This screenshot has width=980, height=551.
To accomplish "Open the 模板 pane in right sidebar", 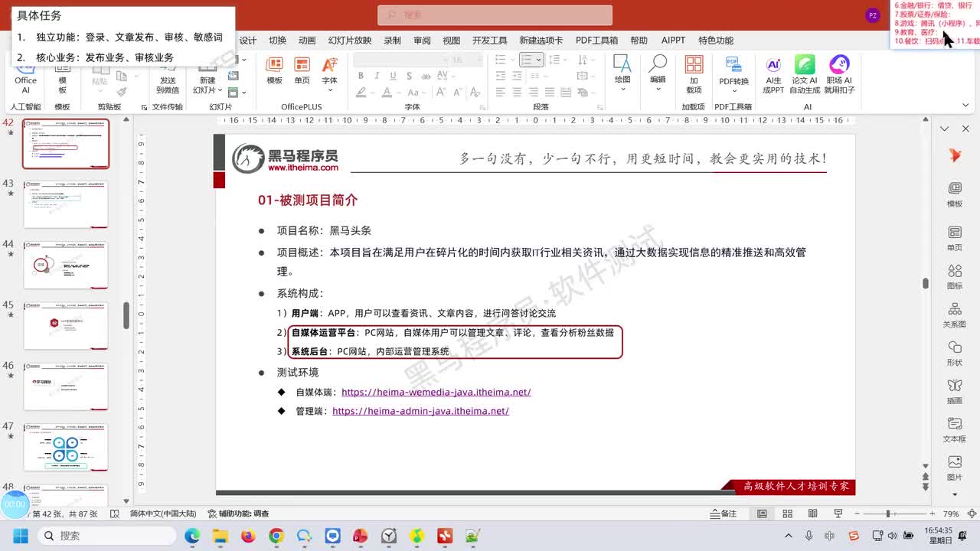I will point(955,194).
